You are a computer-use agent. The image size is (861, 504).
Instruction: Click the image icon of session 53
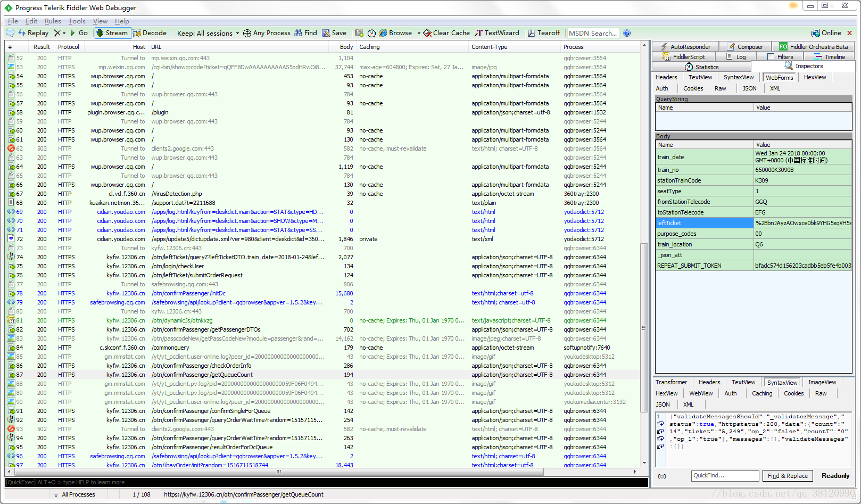[11, 68]
